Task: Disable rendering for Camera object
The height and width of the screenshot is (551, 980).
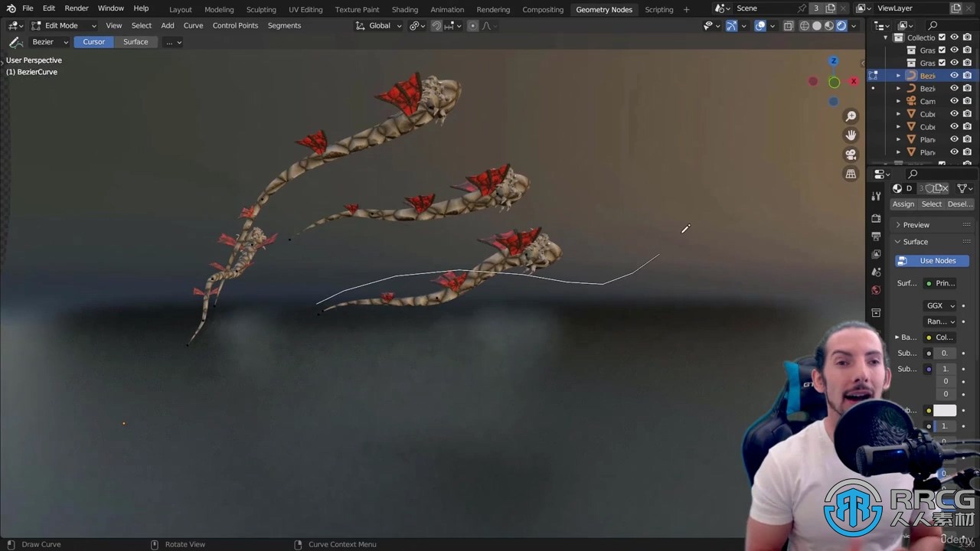Action: tap(967, 101)
